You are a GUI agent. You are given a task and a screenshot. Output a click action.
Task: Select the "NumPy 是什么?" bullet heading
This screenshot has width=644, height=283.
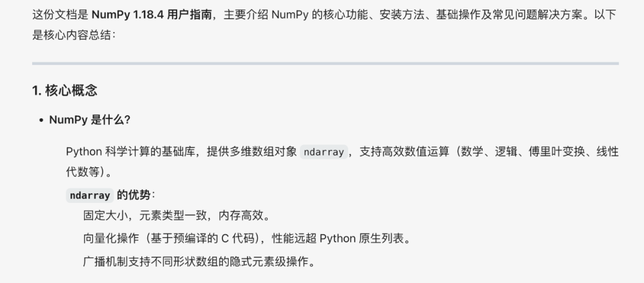tap(89, 120)
